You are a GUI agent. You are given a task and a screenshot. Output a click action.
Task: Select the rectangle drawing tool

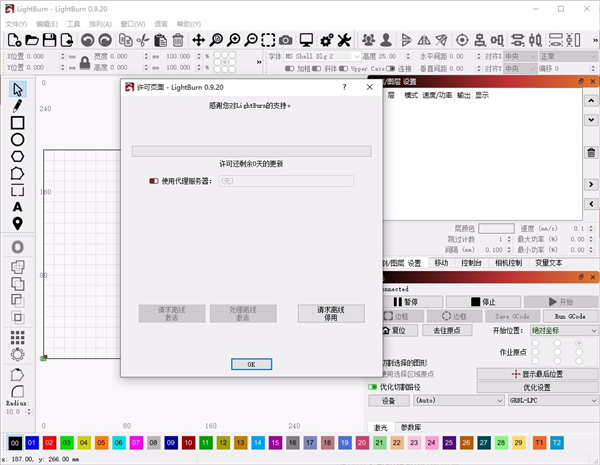(x=17, y=123)
